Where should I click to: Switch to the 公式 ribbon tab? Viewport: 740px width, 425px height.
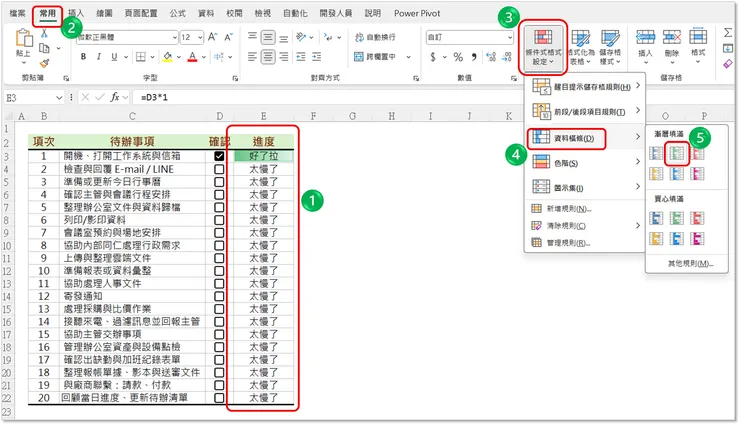tap(177, 13)
